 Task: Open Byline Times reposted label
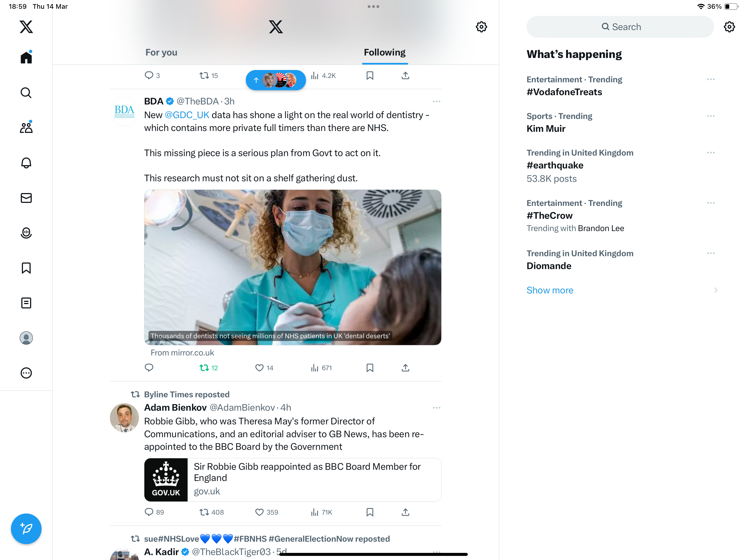coord(187,394)
